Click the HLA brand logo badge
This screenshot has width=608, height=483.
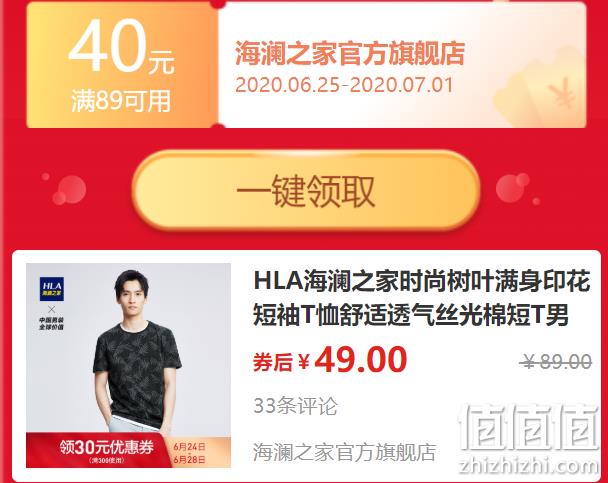52,289
